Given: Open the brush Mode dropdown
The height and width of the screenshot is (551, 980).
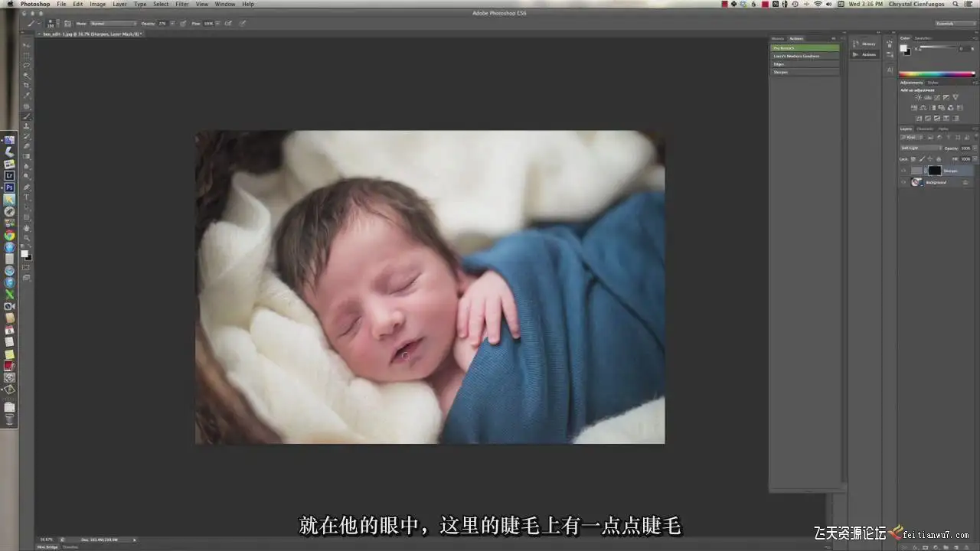Looking at the screenshot, I should (x=113, y=24).
